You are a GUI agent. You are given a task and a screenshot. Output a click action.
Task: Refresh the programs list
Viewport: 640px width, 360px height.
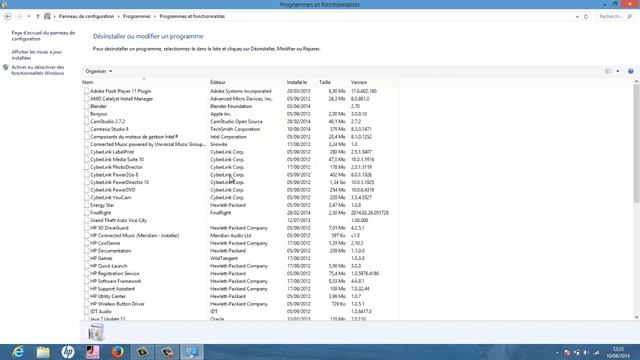coord(586,17)
